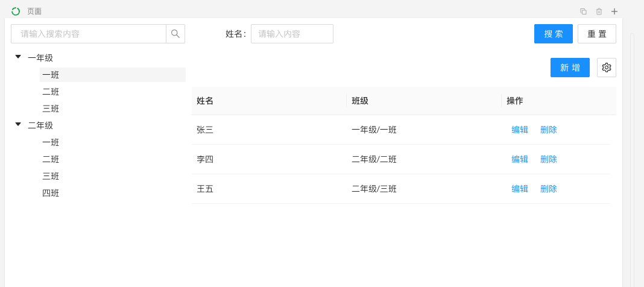
Task: Click the blue 新增 button
Action: pyautogui.click(x=570, y=68)
